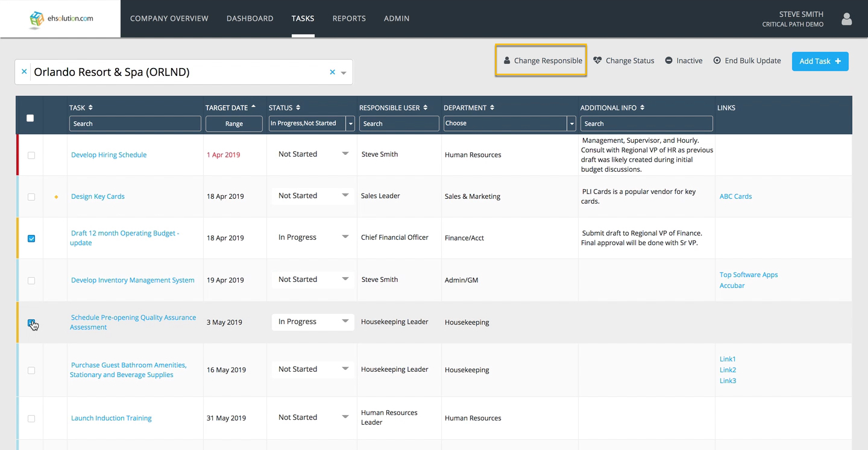Check Develop Inventory Management System checkbox
Screen dimensions: 868x450
click(x=31, y=281)
